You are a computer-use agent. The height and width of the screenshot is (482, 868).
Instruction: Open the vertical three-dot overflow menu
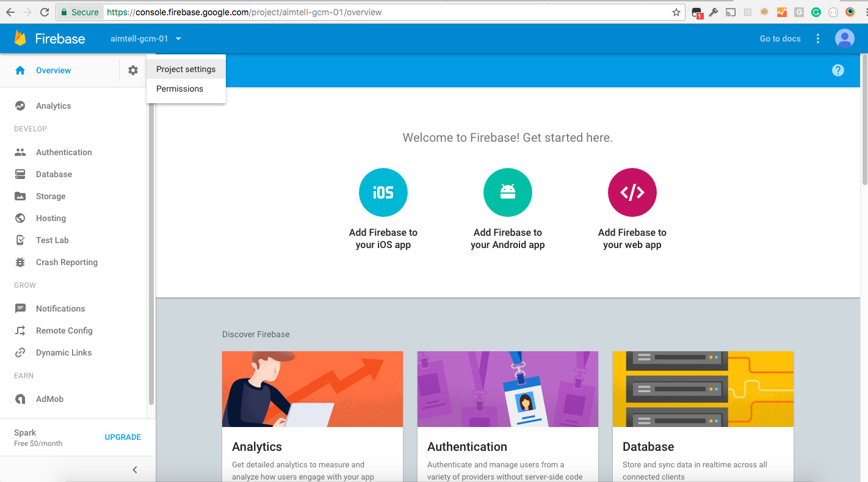818,38
